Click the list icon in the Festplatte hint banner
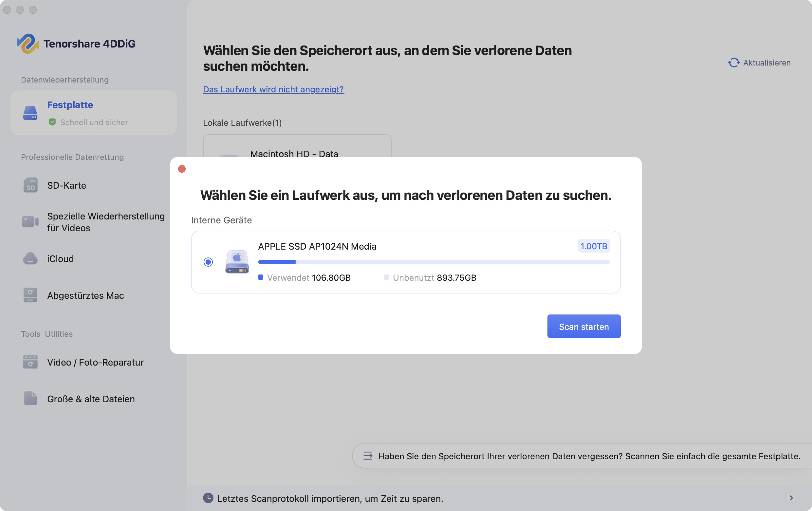The image size is (812, 511). pyautogui.click(x=368, y=456)
